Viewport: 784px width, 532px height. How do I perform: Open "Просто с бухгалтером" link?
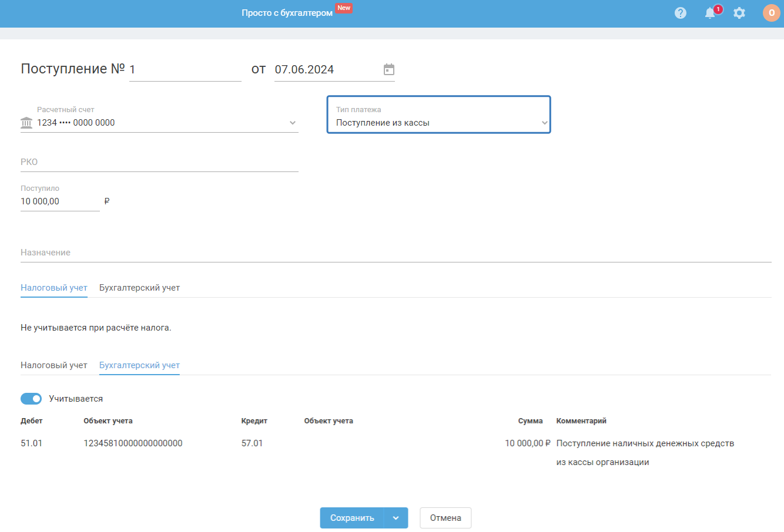coord(287,13)
